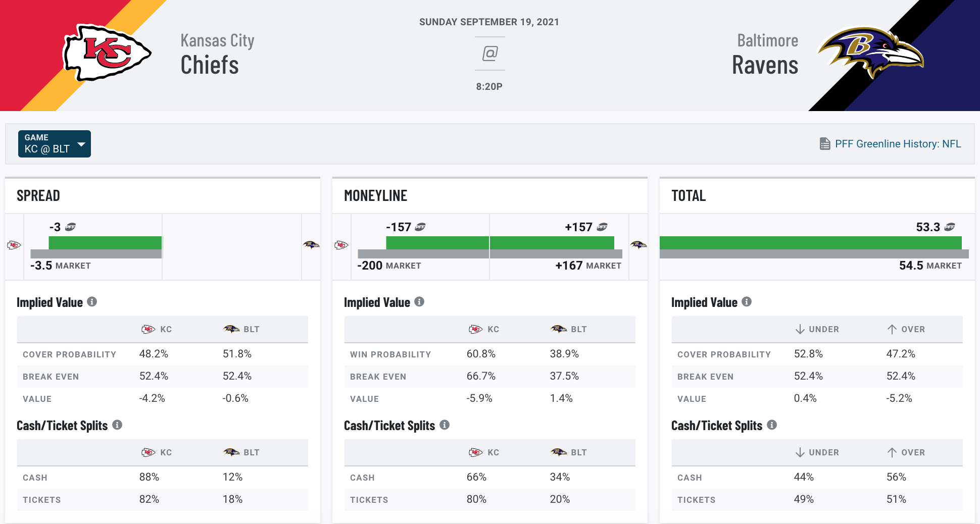Click Spread cash split 88% for KC

149,477
